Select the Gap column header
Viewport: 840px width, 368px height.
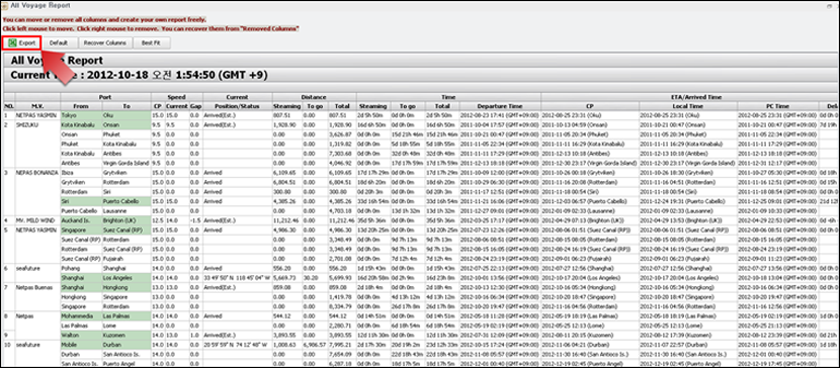[196, 106]
